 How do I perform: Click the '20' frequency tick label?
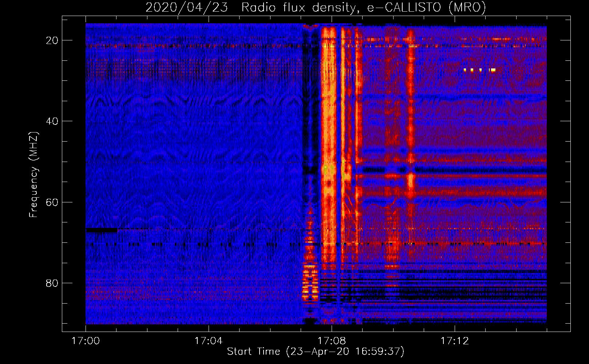point(52,40)
